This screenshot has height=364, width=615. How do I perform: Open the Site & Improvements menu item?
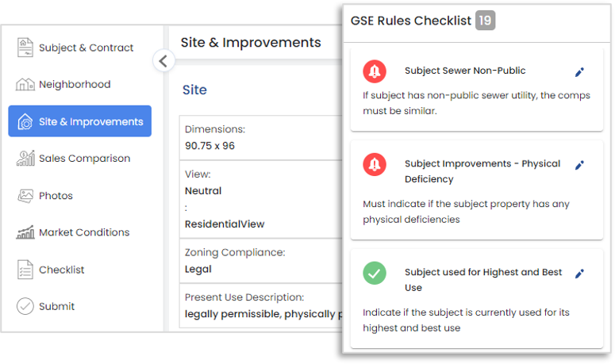point(79,121)
